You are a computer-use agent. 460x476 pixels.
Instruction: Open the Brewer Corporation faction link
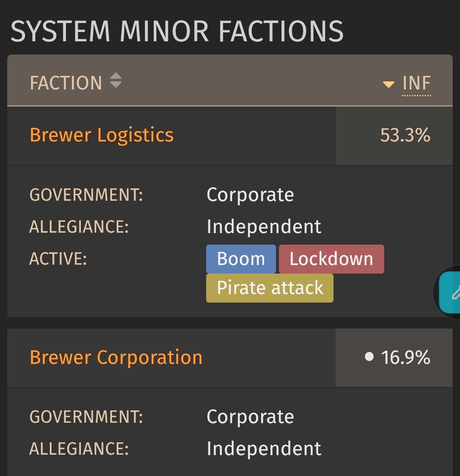(116, 357)
